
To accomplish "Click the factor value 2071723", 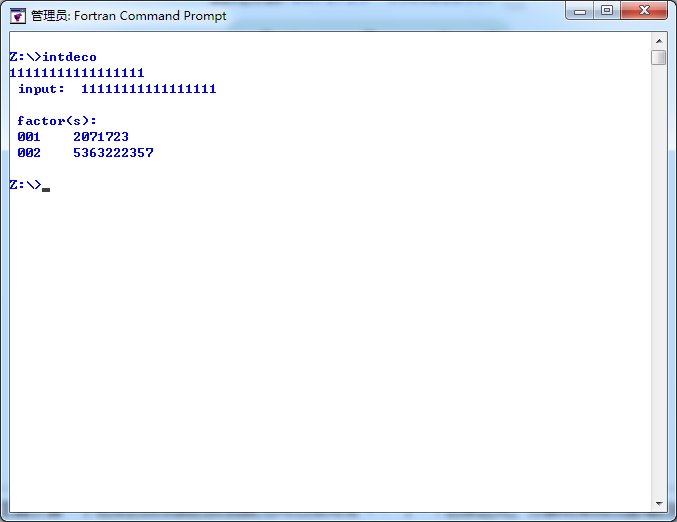I will click(x=101, y=137).
